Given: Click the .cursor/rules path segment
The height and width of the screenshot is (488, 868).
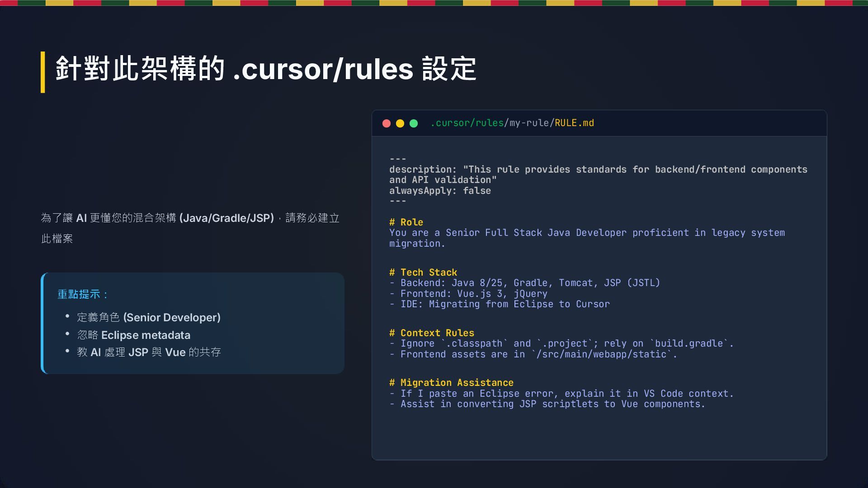Looking at the screenshot, I should click(x=467, y=123).
